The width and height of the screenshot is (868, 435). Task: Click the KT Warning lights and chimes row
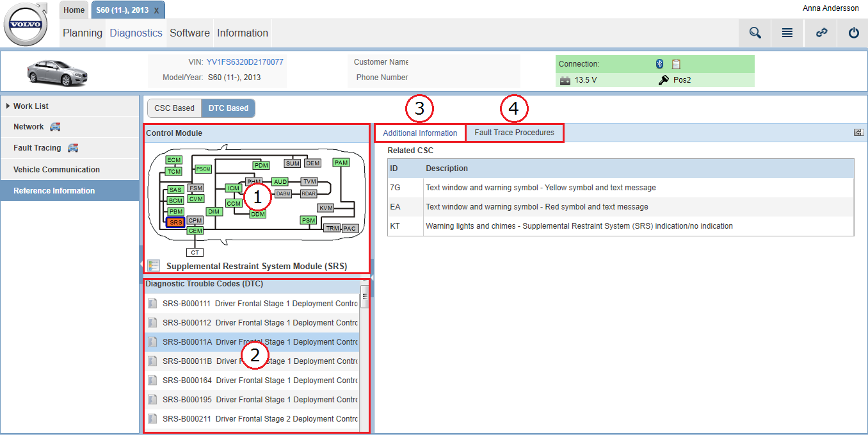coord(620,226)
